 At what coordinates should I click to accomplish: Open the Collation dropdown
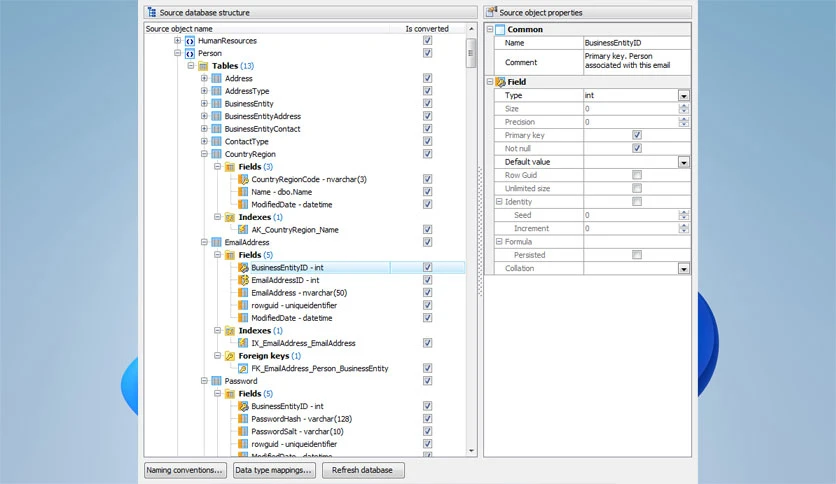click(684, 269)
